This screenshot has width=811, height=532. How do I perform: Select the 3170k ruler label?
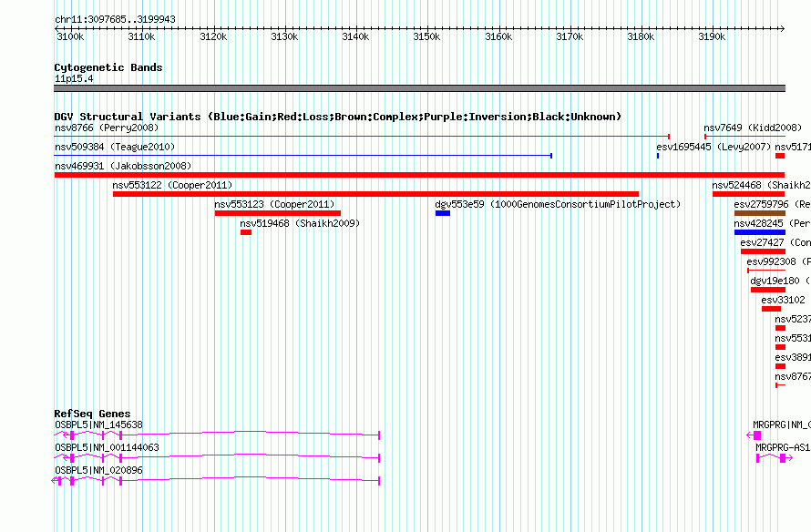coord(570,36)
